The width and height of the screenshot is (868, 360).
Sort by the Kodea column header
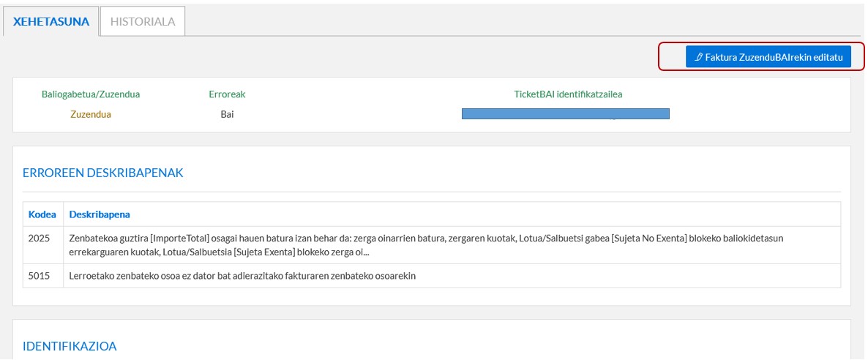42,214
